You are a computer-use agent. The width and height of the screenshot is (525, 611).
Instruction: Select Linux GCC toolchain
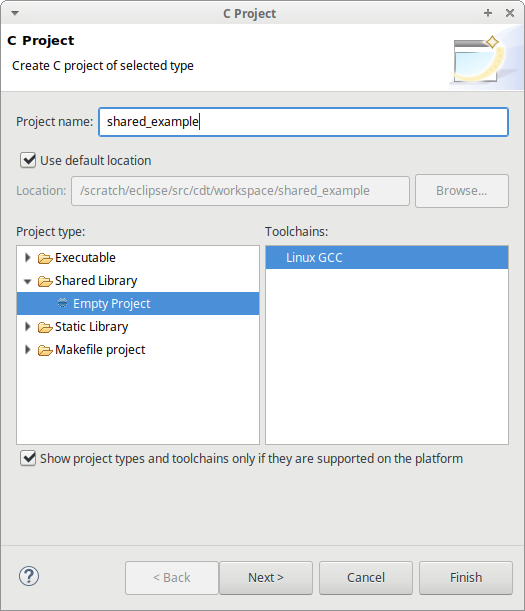coord(387,258)
